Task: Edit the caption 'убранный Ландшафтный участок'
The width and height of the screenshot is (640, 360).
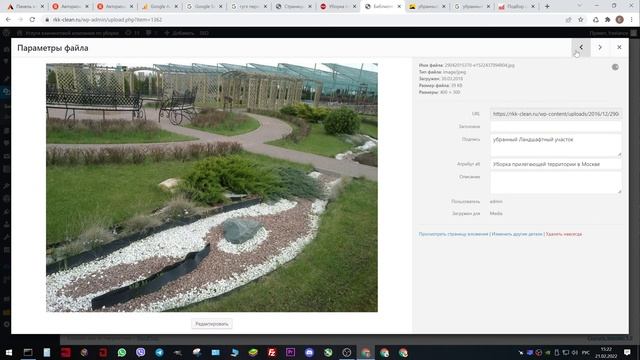Action: click(x=556, y=145)
